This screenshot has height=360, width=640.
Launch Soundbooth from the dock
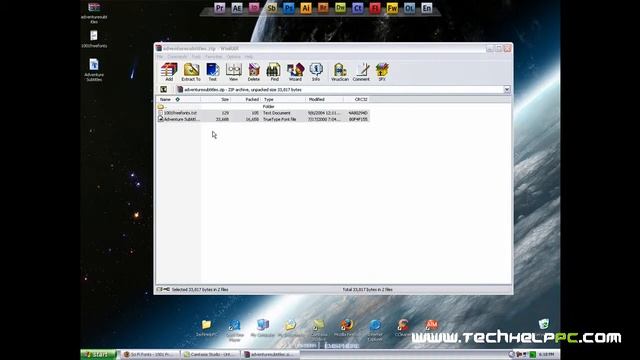click(x=271, y=8)
